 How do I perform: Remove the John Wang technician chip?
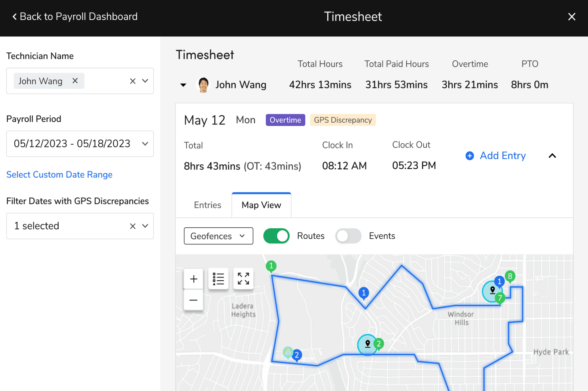pos(75,81)
